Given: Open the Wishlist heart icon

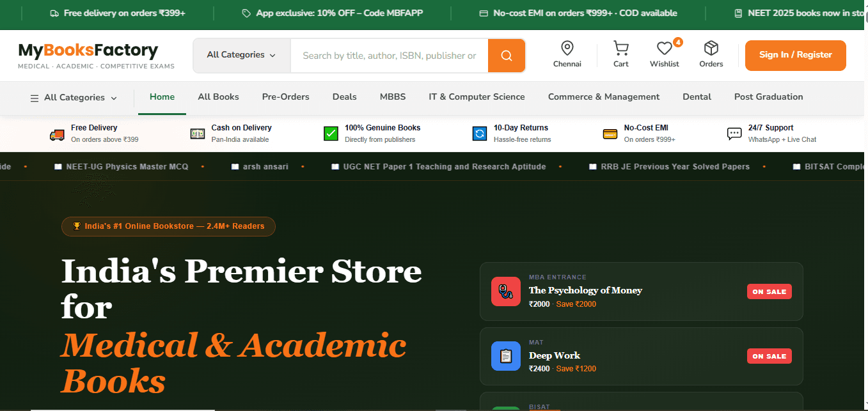Looking at the screenshot, I should (x=663, y=48).
